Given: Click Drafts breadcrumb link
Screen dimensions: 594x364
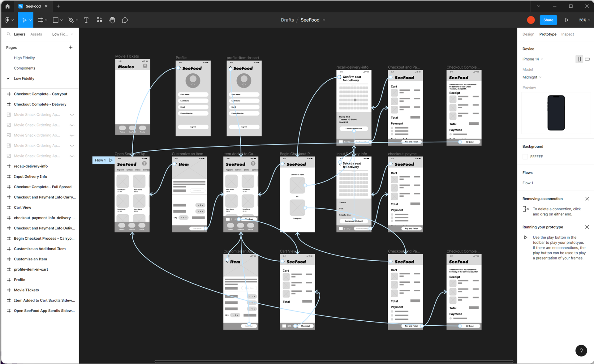Looking at the screenshot, I should [x=287, y=20].
